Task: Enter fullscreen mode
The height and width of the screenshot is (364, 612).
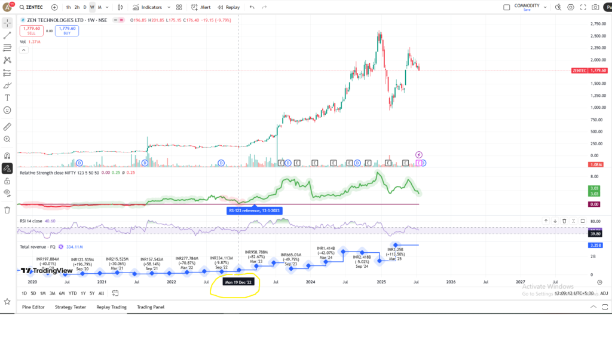Action: (x=583, y=7)
